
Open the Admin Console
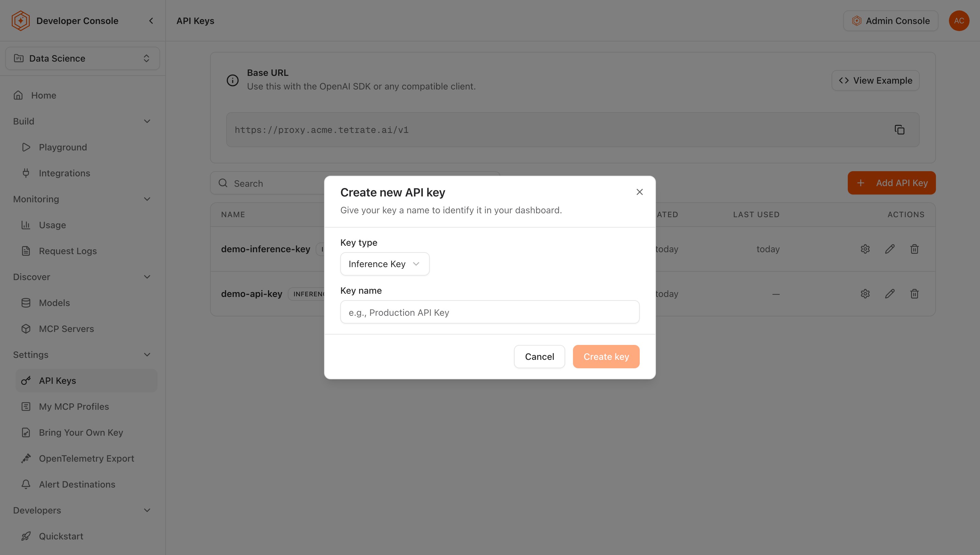[891, 20]
